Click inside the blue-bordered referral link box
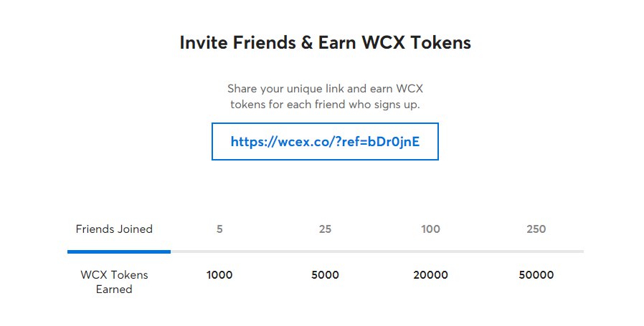The image size is (644, 326). tap(325, 142)
